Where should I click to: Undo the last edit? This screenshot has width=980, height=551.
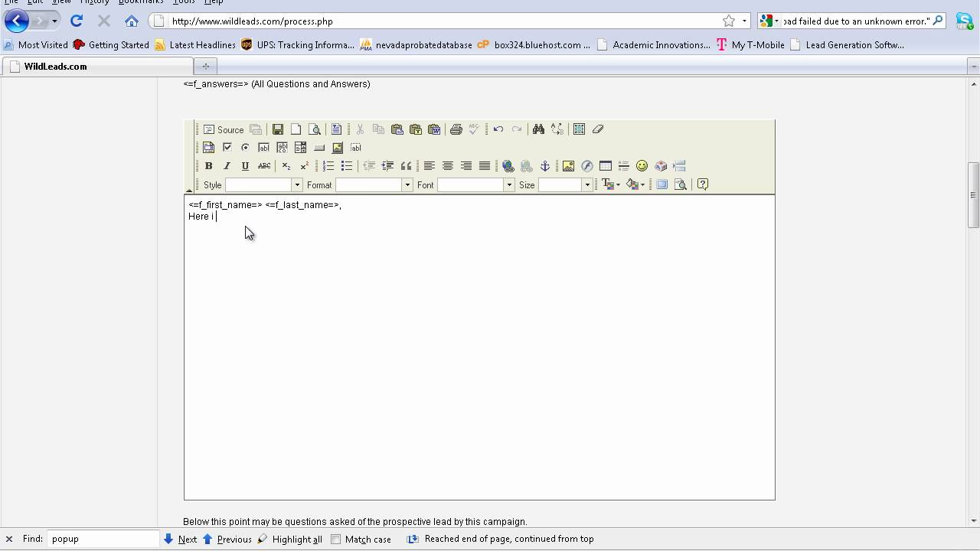[498, 129]
